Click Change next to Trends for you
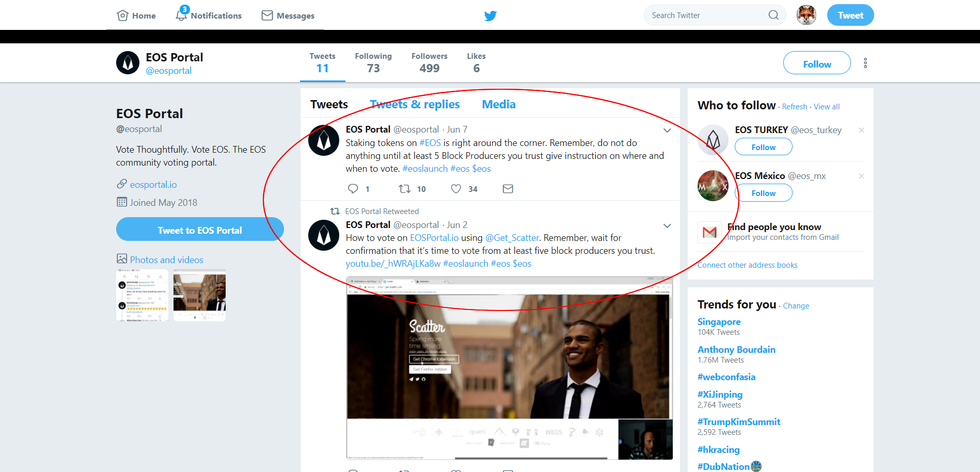The image size is (980, 472). pos(796,306)
